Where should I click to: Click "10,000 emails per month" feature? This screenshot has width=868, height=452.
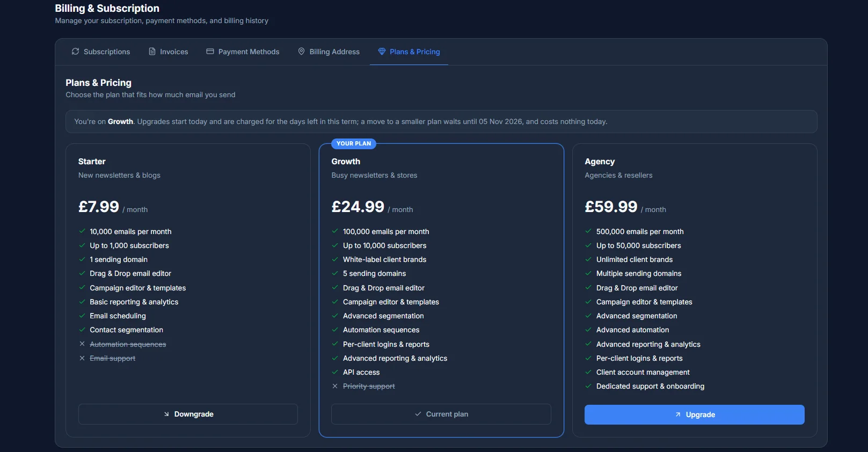[130, 232]
